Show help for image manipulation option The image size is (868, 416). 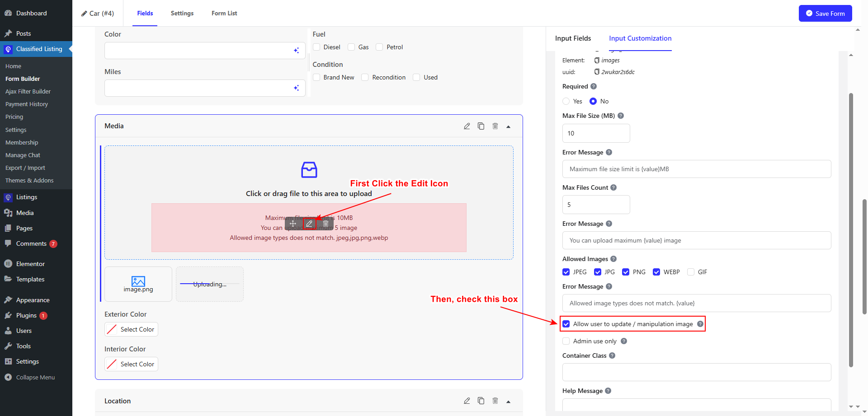point(700,324)
